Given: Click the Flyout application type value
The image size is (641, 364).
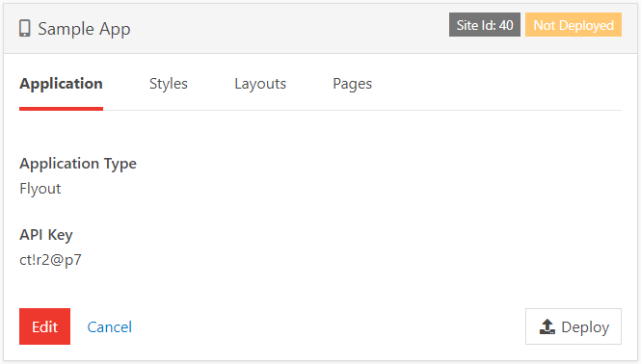Looking at the screenshot, I should point(40,189).
